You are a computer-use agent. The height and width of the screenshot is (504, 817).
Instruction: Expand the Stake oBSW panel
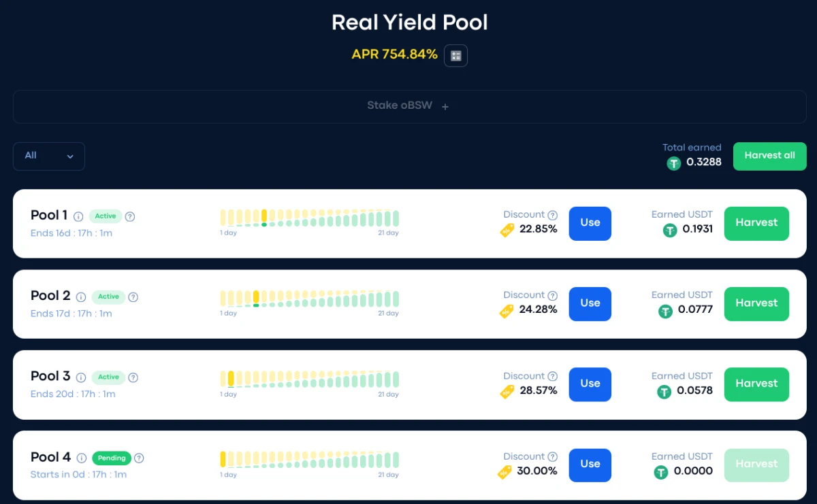coord(410,106)
